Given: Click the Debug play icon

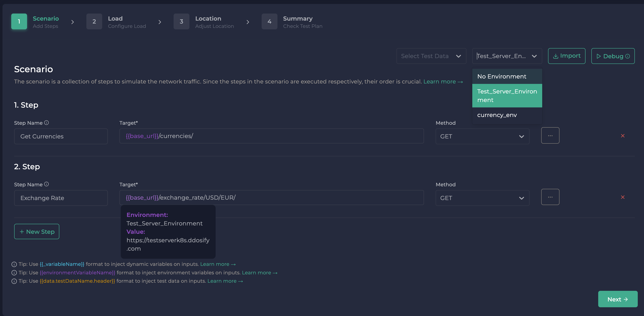Looking at the screenshot, I should (x=599, y=56).
